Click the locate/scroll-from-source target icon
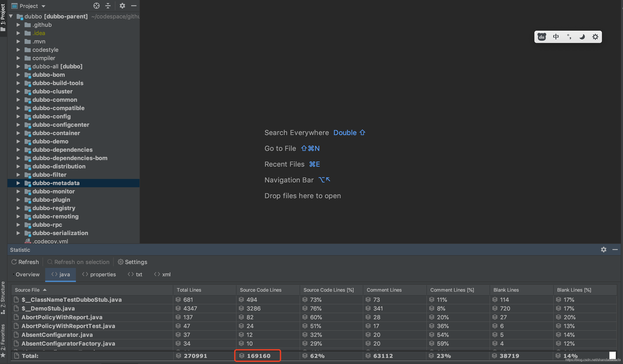 point(97,6)
